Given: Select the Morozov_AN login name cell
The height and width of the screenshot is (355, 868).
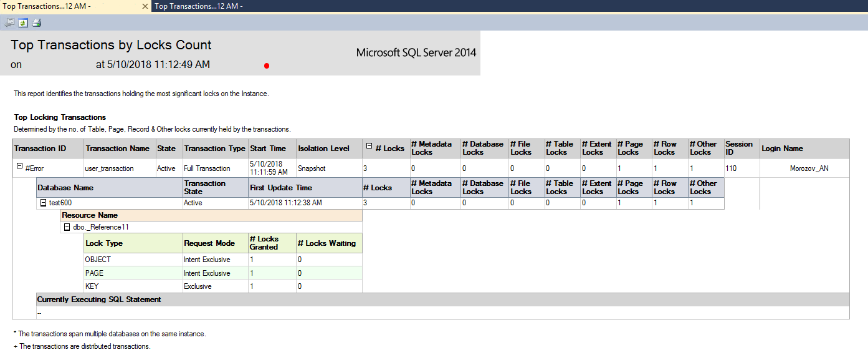Looking at the screenshot, I should click(809, 168).
